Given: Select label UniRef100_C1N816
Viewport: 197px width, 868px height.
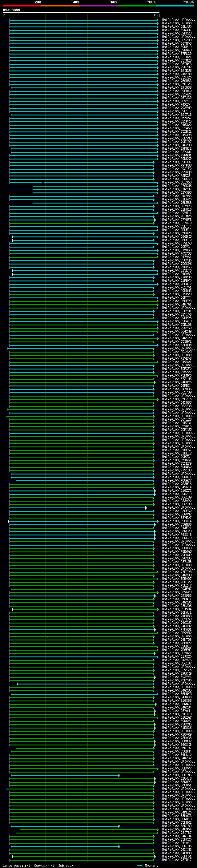Looking at the screenshot, I should [x=177, y=210].
